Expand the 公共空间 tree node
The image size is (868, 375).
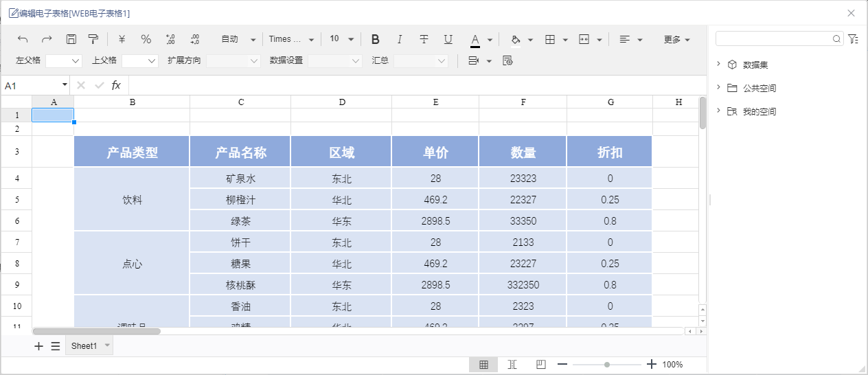pyautogui.click(x=718, y=87)
